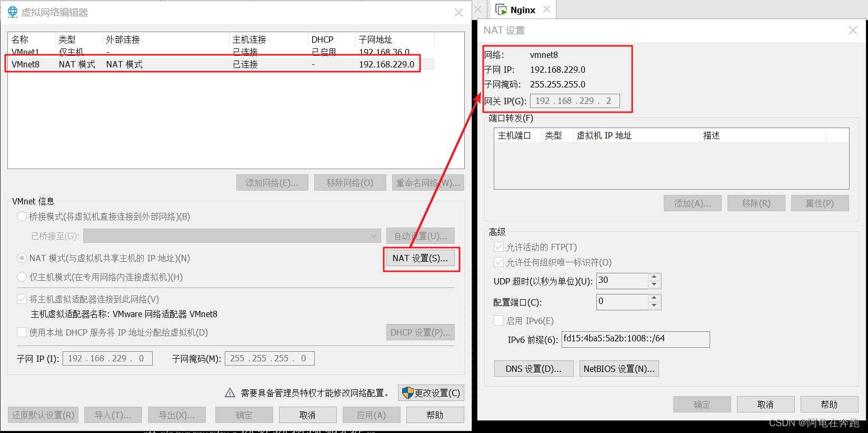868x433 pixels.
Task: Toggle 允许任何组织唯一标识符 checkbox
Action: [x=499, y=262]
